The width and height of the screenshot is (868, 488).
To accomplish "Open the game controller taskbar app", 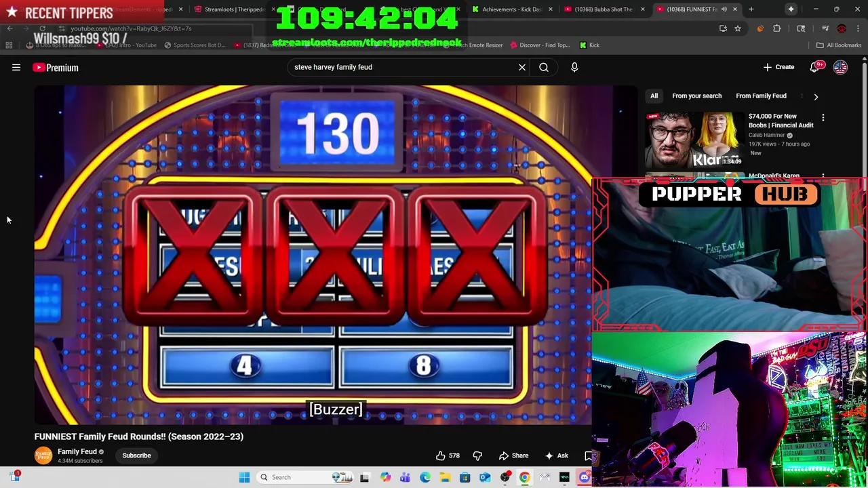I will (x=545, y=477).
